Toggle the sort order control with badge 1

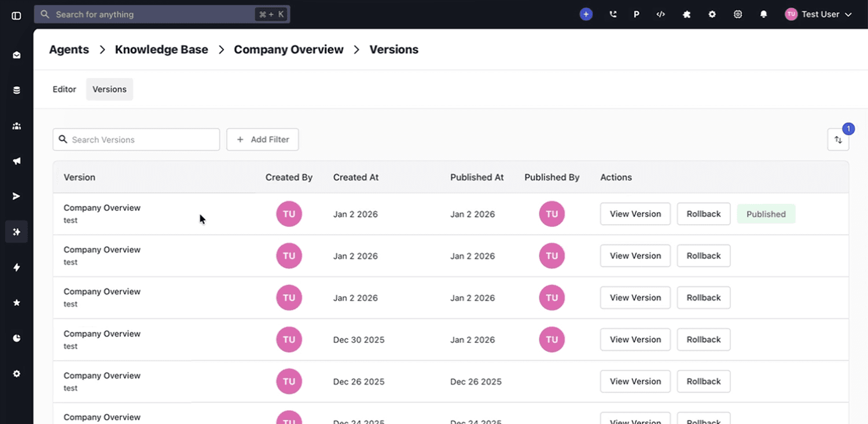pyautogui.click(x=838, y=140)
